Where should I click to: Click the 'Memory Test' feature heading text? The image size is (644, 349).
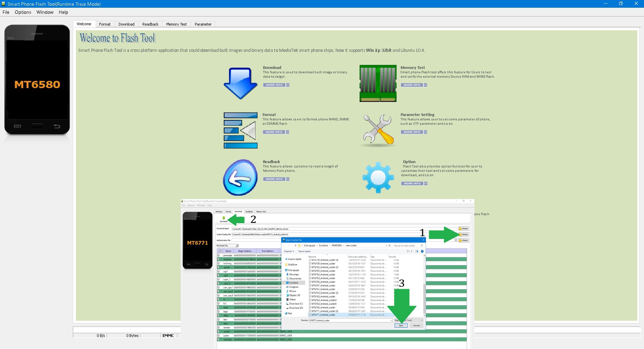tap(413, 68)
